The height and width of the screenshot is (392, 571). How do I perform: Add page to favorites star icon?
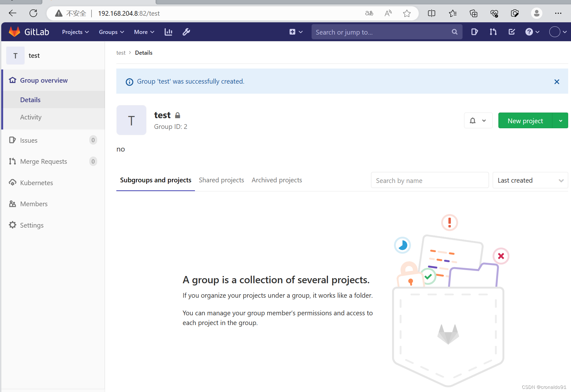point(407,13)
